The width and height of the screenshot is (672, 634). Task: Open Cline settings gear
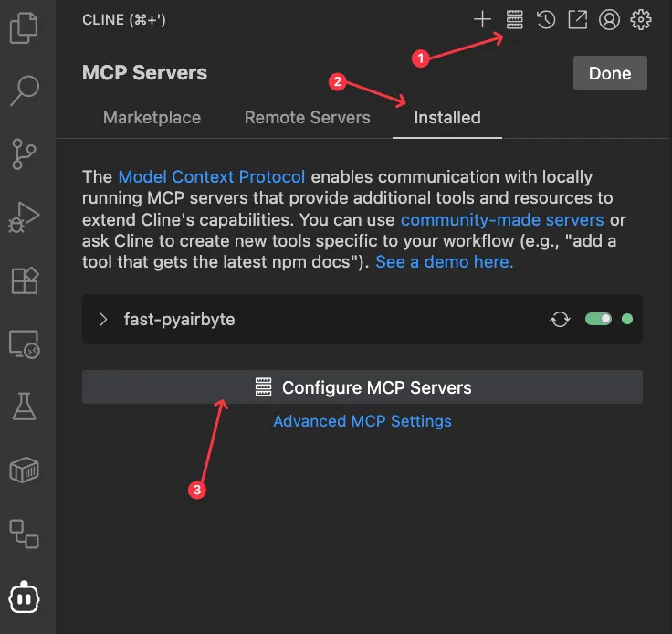coord(641,20)
